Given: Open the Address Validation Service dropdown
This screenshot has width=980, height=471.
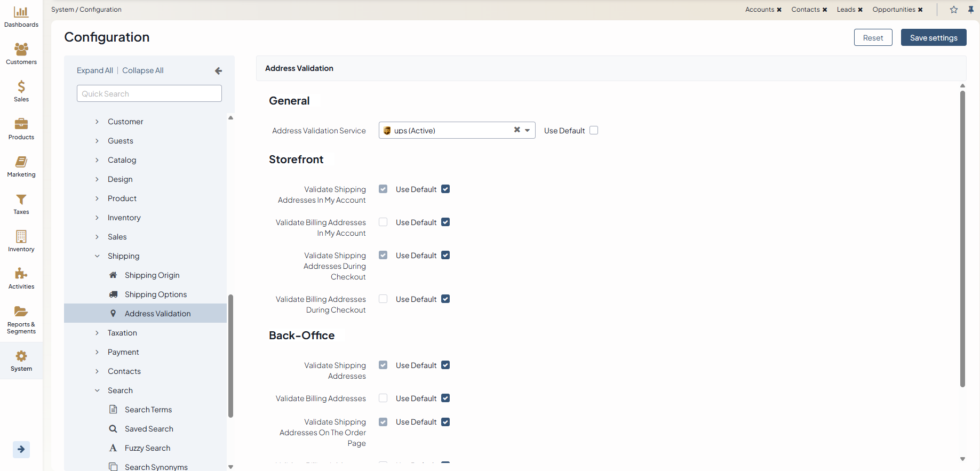Looking at the screenshot, I should coord(527,131).
